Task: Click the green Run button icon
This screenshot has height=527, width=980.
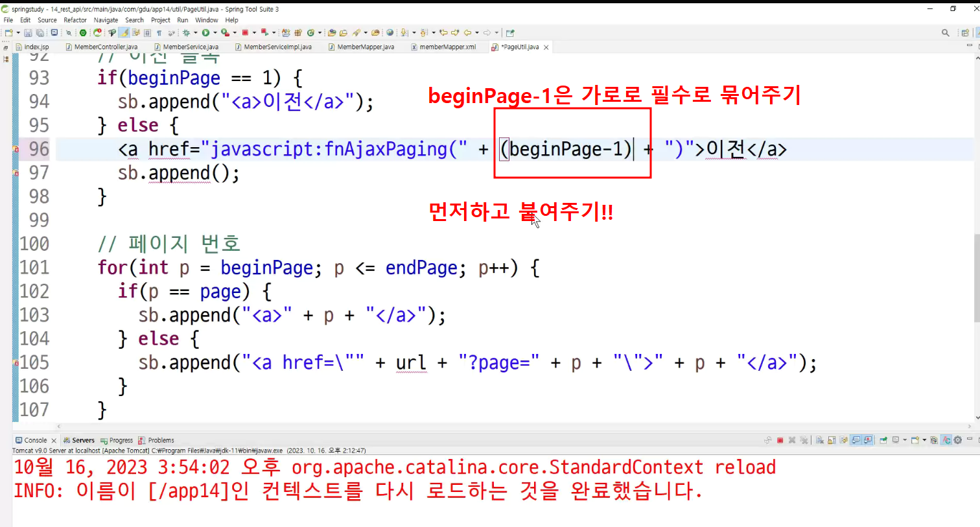Action: pyautogui.click(x=205, y=32)
